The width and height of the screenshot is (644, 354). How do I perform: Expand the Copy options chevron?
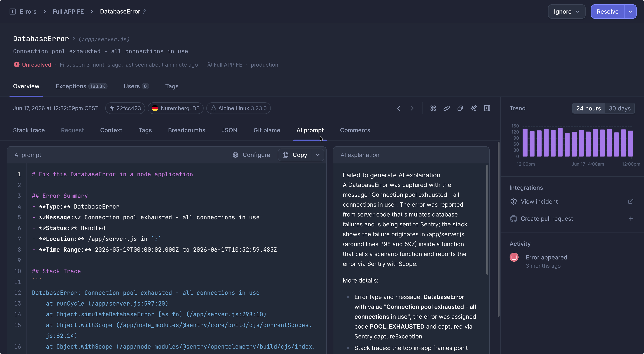click(317, 155)
